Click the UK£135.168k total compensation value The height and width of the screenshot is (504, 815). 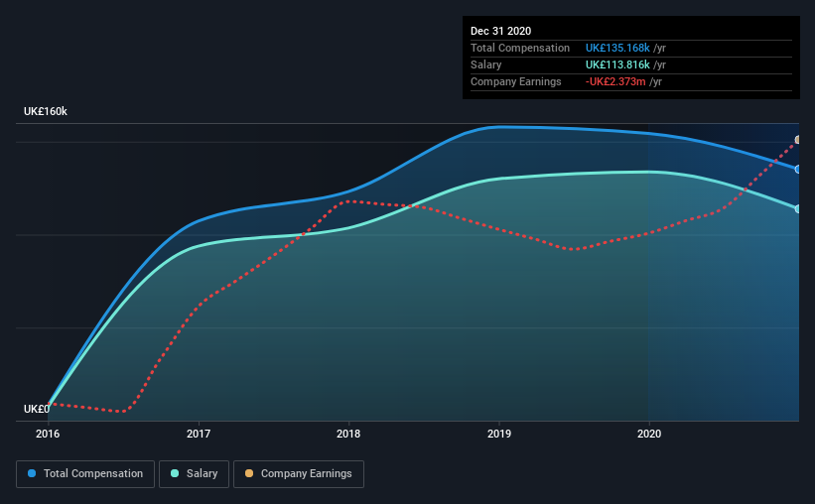coord(617,48)
